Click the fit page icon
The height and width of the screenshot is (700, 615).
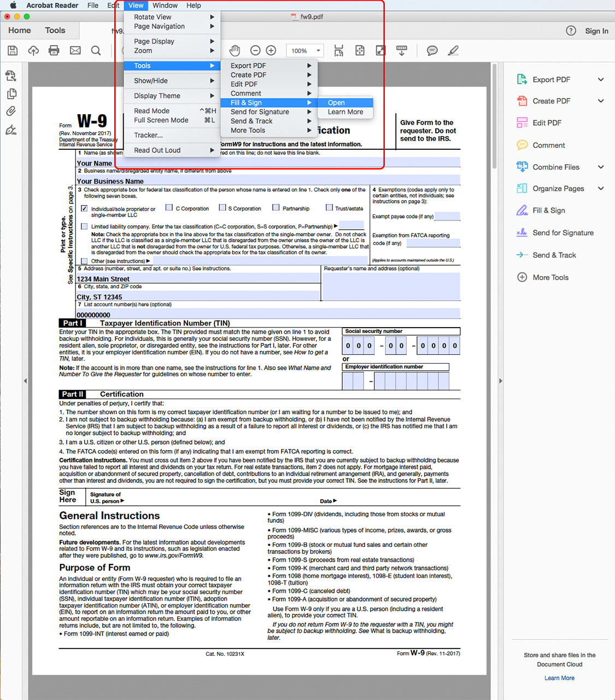coord(360,51)
